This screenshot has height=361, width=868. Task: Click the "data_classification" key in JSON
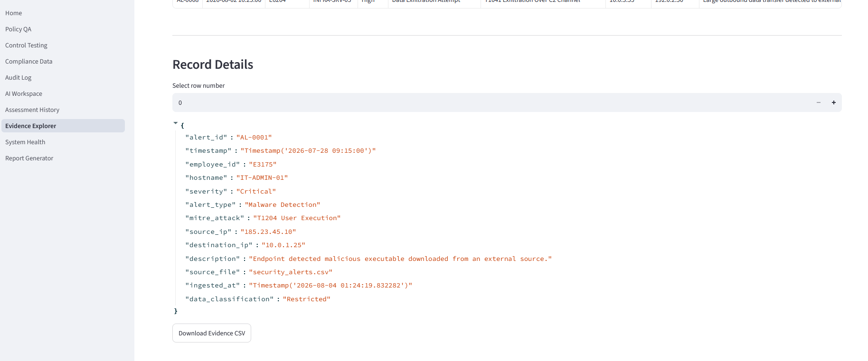[230, 299]
